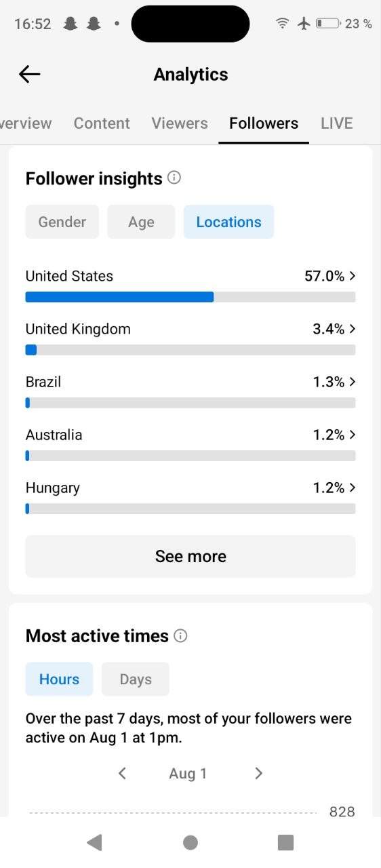Expand the United Kingdom 3.4% chevron

pos(352,329)
